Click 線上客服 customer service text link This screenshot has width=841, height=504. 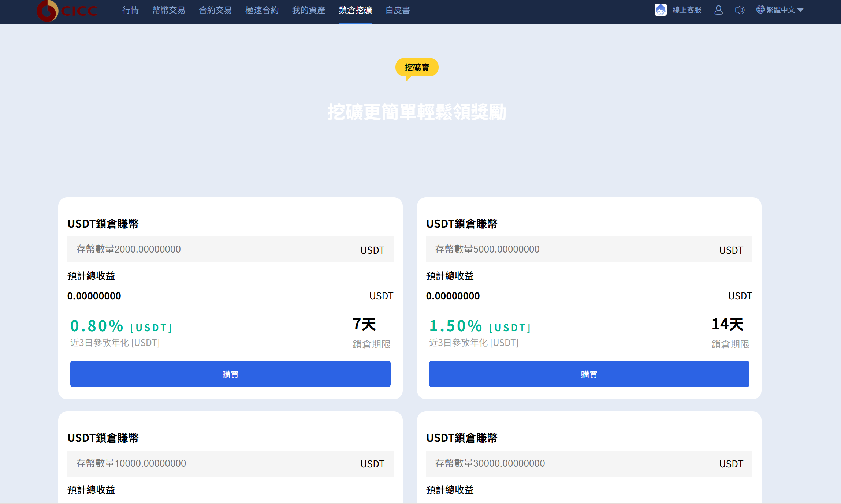coord(687,10)
